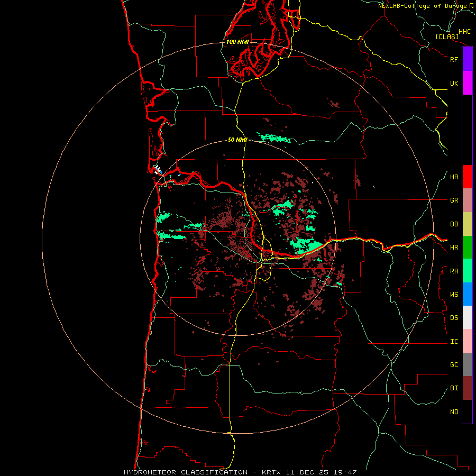Click the HA legend label

[454, 177]
